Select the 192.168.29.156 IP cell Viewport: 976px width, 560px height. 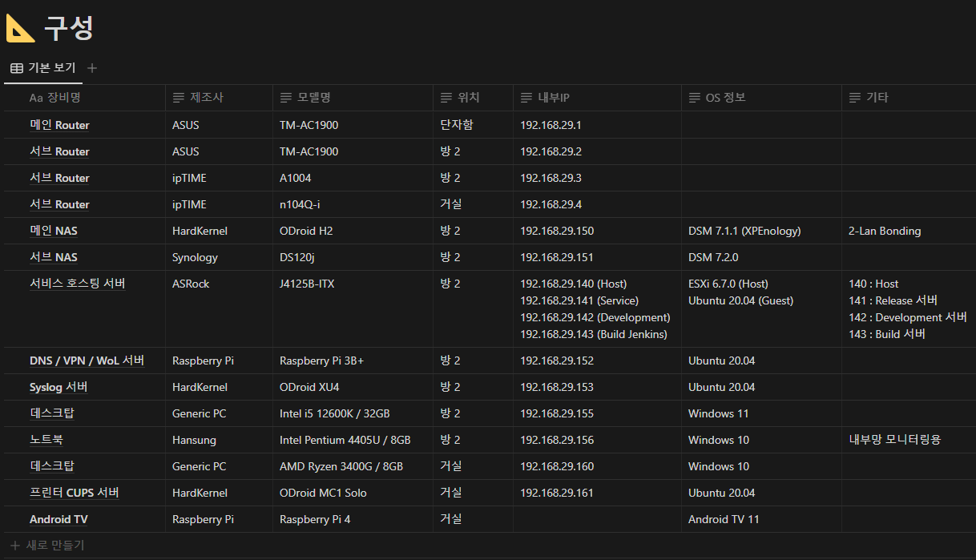[x=597, y=439]
